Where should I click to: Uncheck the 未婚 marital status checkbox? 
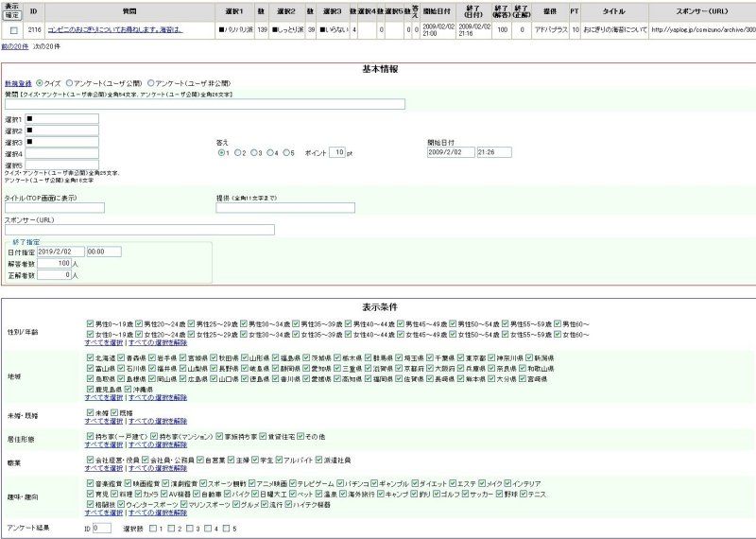(x=90, y=413)
